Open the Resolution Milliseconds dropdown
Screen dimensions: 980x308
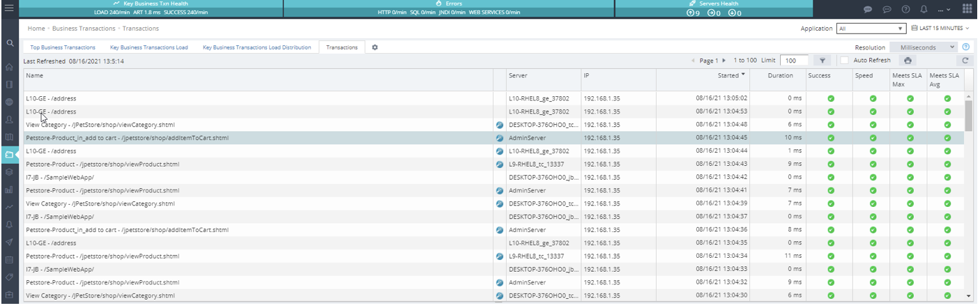pyautogui.click(x=924, y=47)
